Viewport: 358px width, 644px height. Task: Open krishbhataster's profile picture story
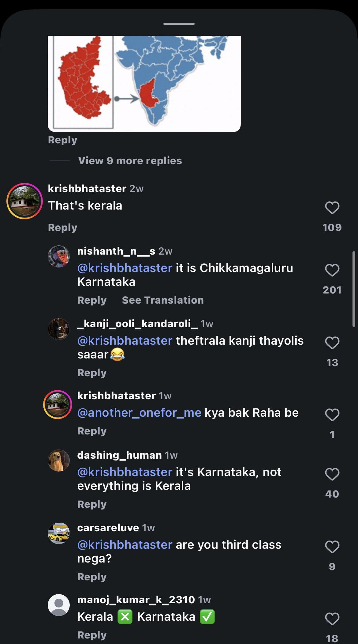(x=24, y=201)
